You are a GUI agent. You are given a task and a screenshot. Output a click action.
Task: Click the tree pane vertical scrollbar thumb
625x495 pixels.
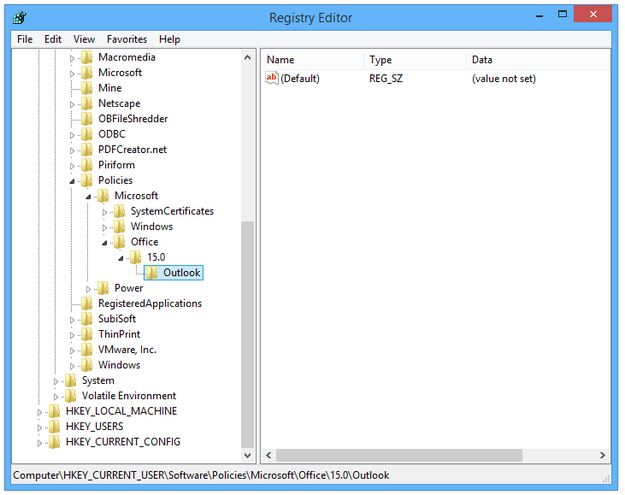click(x=248, y=334)
